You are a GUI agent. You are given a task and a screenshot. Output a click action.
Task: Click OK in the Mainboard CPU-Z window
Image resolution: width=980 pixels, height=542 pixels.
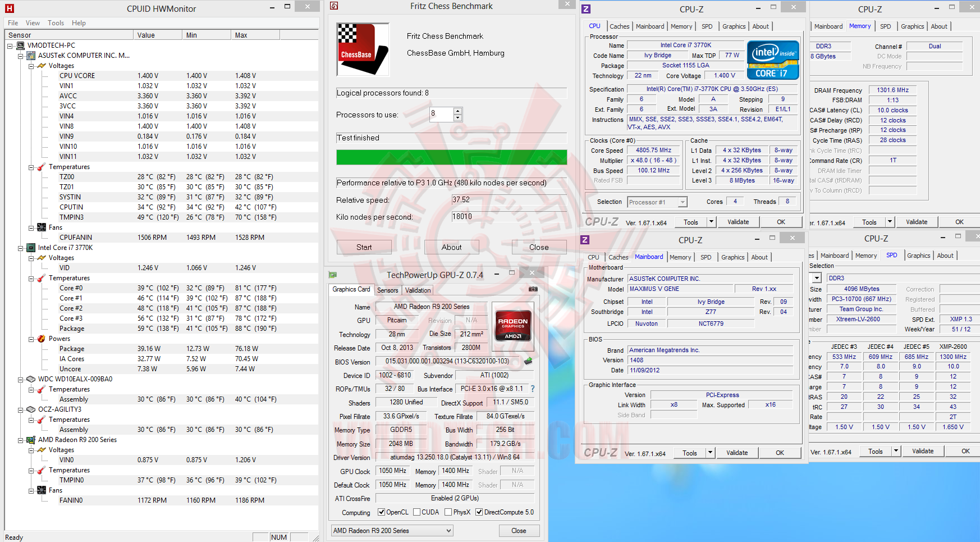pos(780,453)
